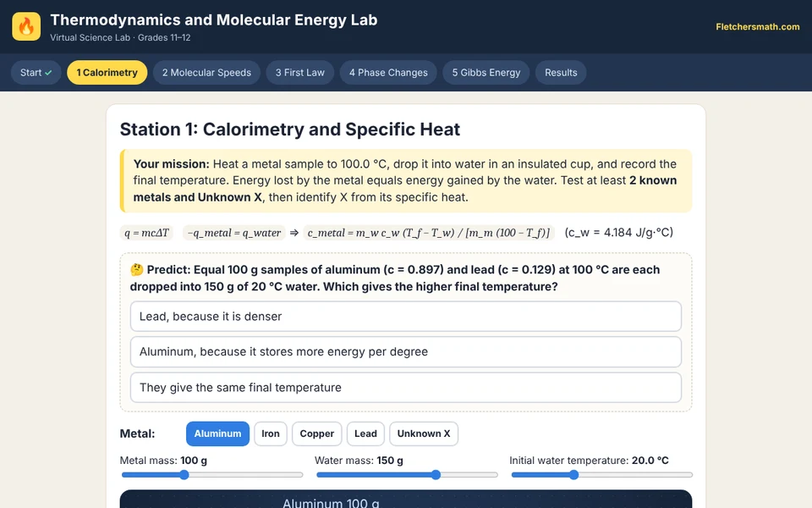The width and height of the screenshot is (812, 508).
Task: Choose 'They give the same final temperature'
Action: [405, 387]
